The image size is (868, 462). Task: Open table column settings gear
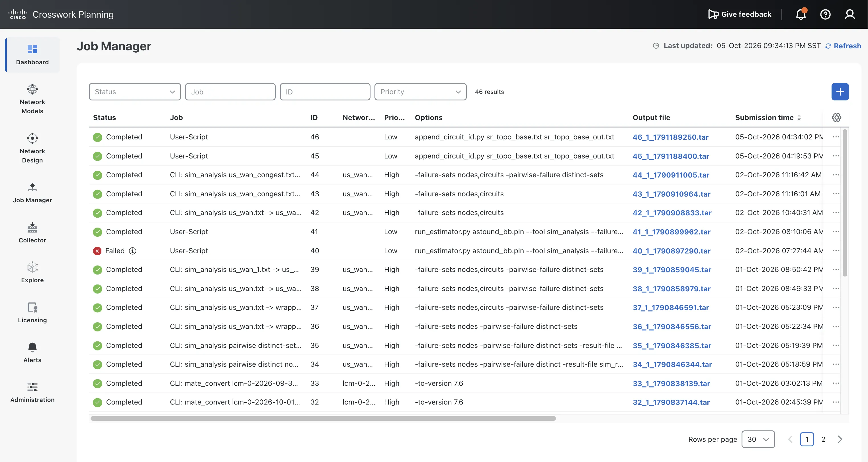tap(837, 117)
